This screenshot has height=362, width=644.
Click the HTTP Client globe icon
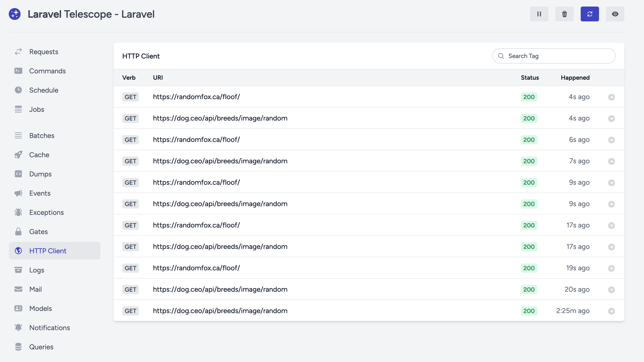tap(18, 251)
